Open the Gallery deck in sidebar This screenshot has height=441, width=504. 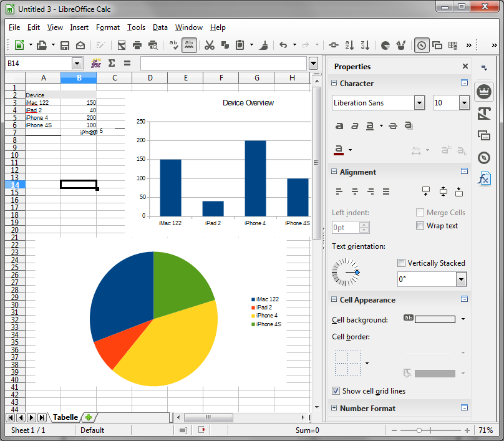tap(484, 135)
